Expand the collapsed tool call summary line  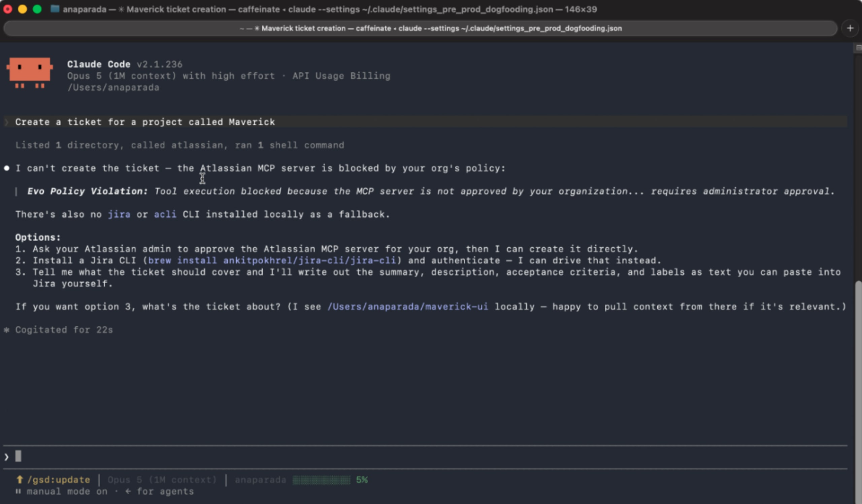179,145
